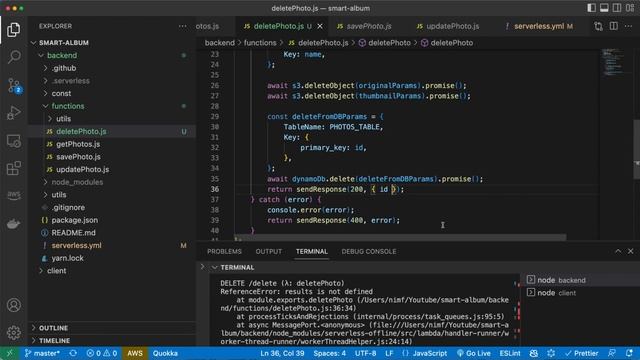Open the Search view in activity bar
The image size is (640, 360).
[x=13, y=57]
